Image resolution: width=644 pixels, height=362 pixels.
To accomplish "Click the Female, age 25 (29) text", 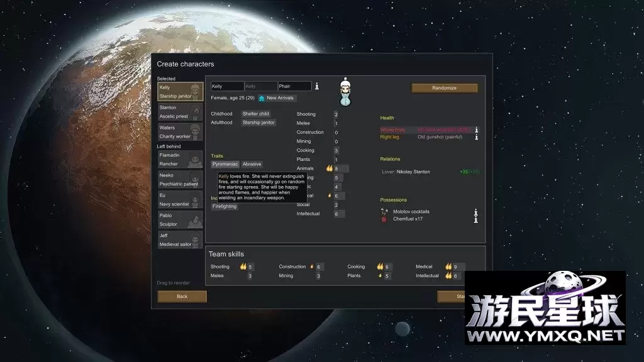I will tap(233, 97).
